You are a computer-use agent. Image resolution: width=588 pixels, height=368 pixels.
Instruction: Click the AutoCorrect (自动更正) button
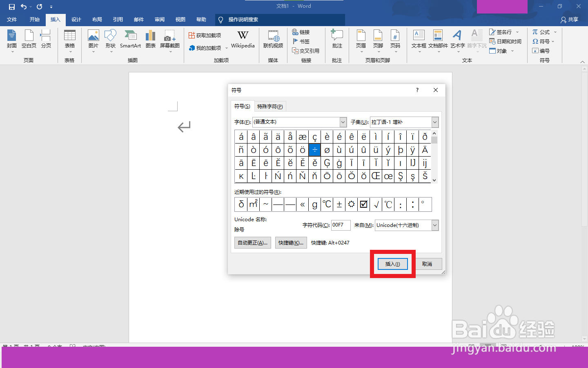click(x=253, y=242)
